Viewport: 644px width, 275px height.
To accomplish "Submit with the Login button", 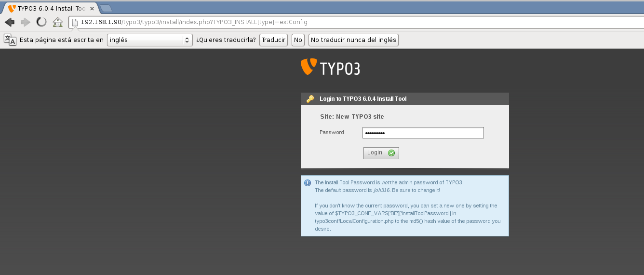I will (381, 153).
